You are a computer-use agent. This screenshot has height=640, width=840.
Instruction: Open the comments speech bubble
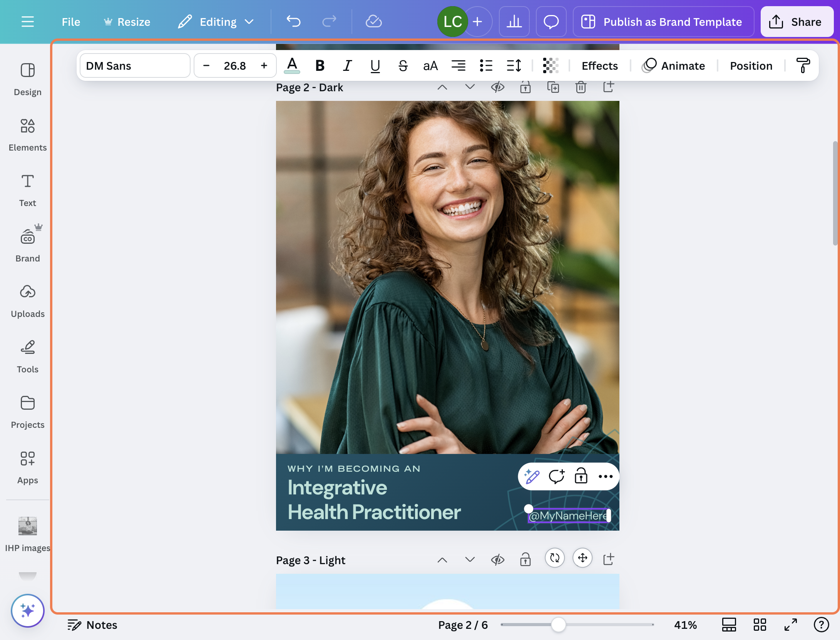point(551,22)
